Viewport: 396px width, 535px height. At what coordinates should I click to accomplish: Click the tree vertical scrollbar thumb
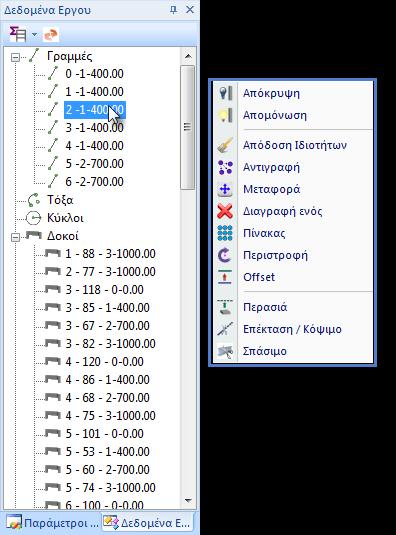click(x=187, y=127)
